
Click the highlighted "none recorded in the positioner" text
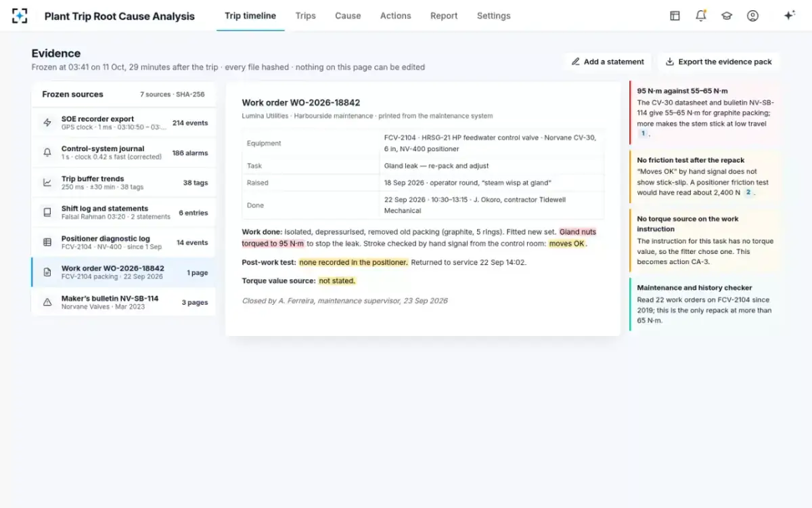pyautogui.click(x=353, y=262)
